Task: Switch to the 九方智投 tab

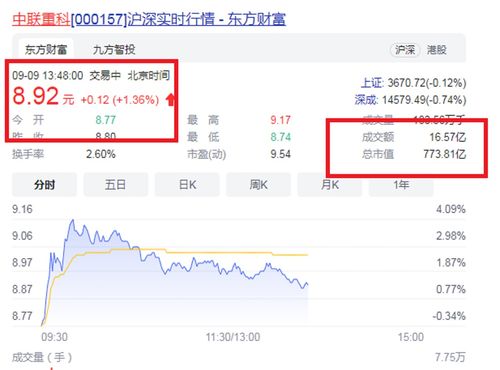Action: pos(114,50)
